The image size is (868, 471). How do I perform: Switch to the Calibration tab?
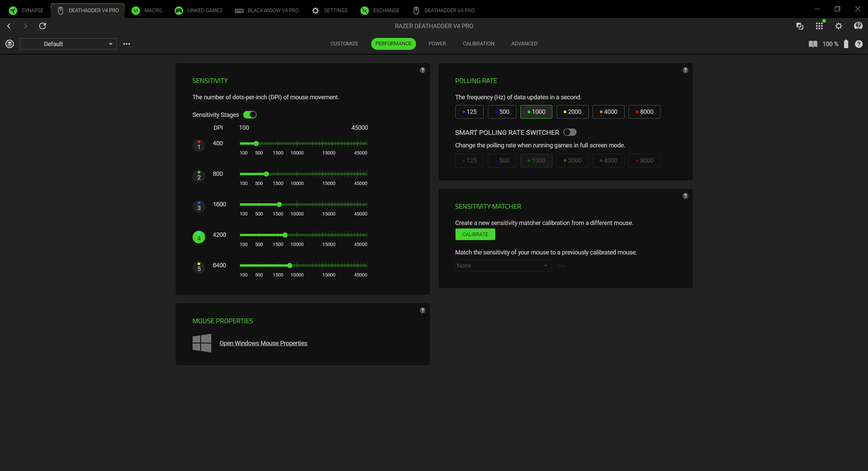tap(478, 44)
